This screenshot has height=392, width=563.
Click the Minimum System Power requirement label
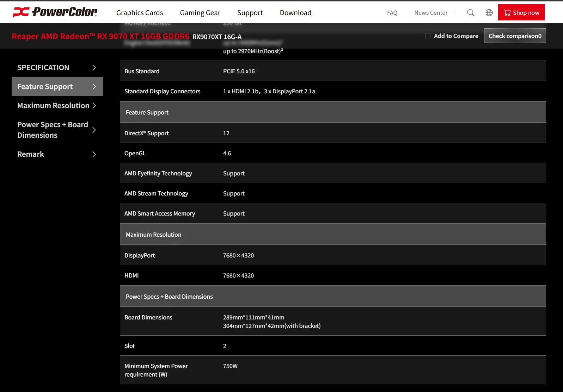point(156,370)
